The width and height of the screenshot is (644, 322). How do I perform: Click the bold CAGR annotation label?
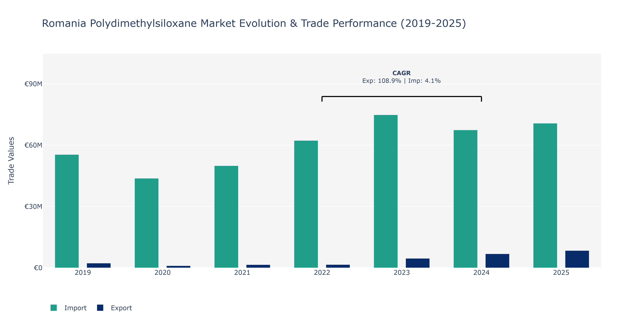[x=402, y=73]
